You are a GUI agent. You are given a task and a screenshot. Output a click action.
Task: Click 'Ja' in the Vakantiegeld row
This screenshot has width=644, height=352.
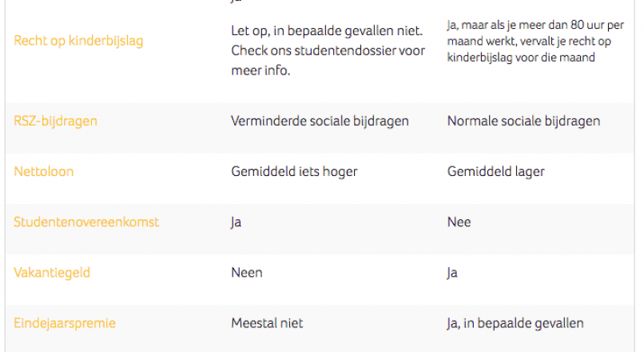point(452,272)
